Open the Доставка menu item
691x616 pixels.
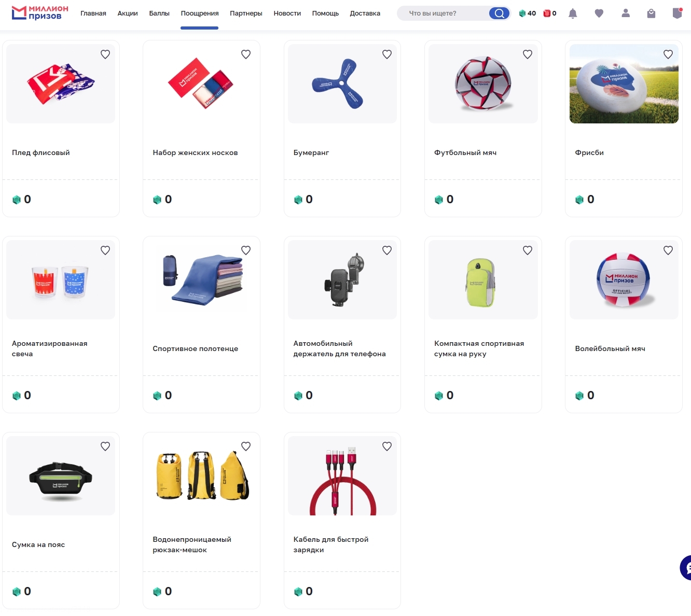pyautogui.click(x=365, y=13)
